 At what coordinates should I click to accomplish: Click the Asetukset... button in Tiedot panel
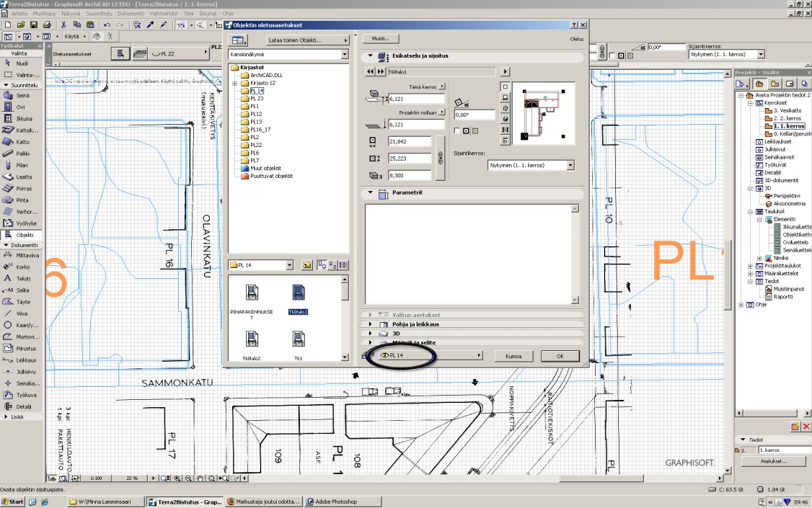pos(773,461)
